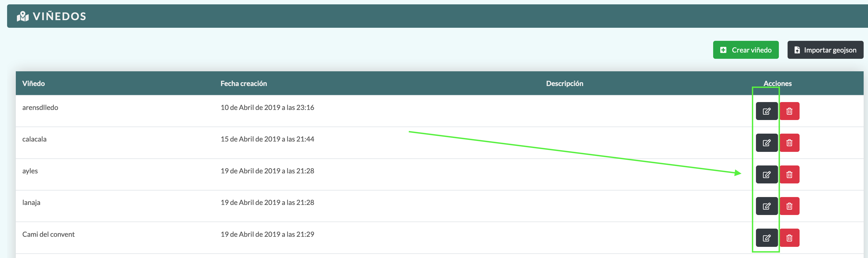Viewport: 868px width, 258px height.
Task: Edit the lanaja vineyard
Action: (x=766, y=206)
